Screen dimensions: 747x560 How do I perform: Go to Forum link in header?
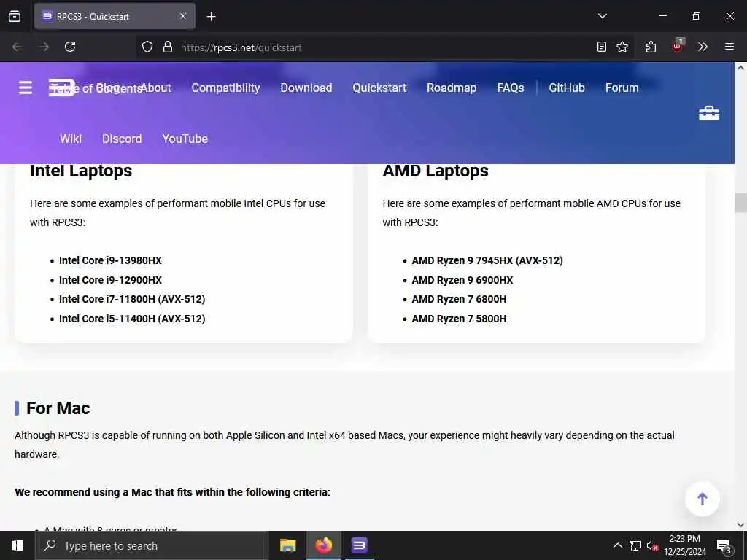[622, 87]
